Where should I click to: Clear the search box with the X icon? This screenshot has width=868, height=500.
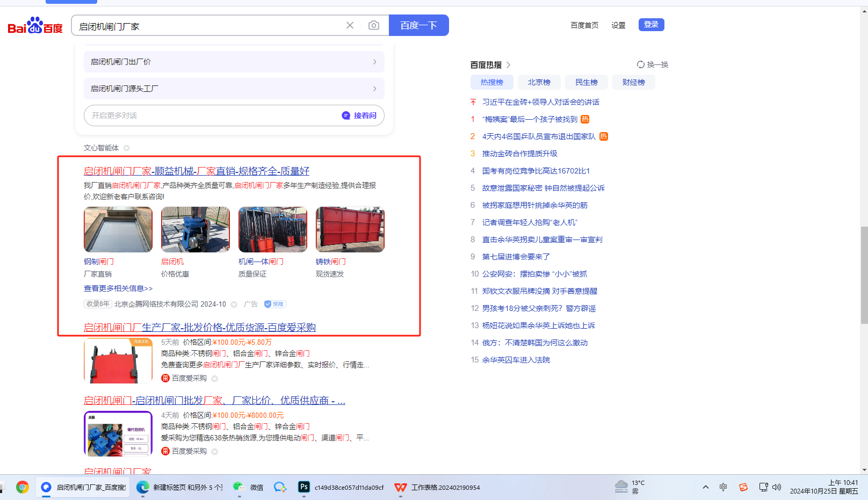[x=350, y=25]
